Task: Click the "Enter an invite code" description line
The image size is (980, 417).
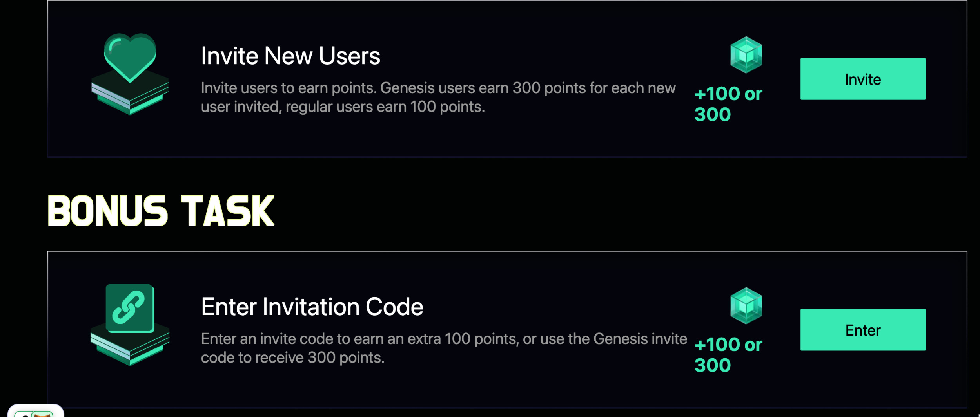Action: click(x=444, y=339)
